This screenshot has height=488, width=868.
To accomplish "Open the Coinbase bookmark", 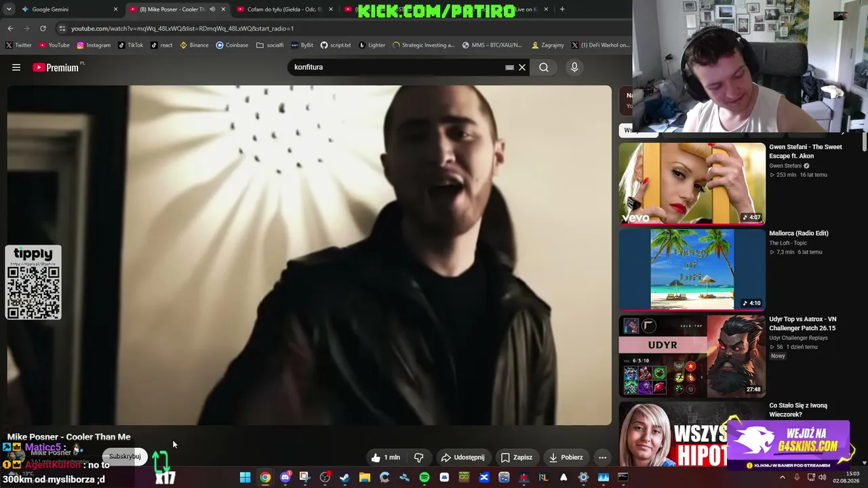I will 232,45.
